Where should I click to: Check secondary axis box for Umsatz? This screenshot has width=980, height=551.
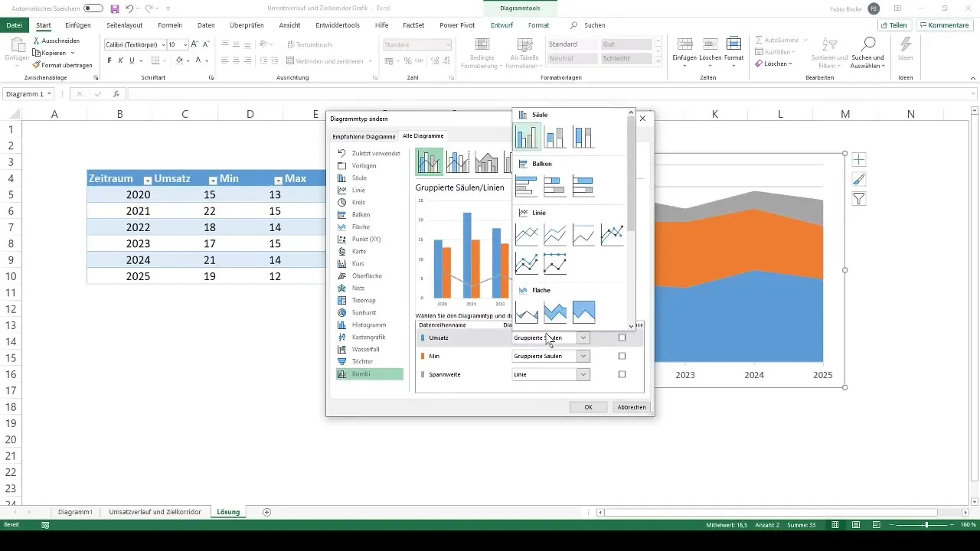click(x=622, y=337)
